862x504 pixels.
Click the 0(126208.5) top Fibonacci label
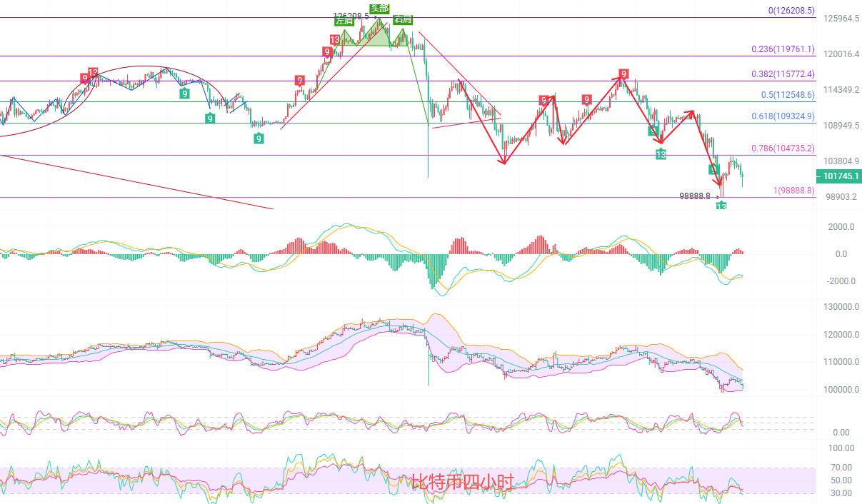tap(791, 11)
